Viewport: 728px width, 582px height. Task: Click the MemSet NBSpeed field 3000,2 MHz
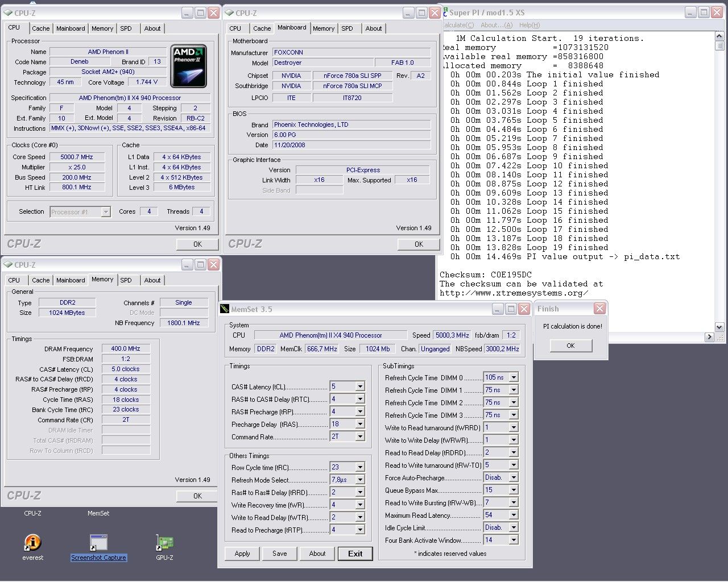point(502,349)
